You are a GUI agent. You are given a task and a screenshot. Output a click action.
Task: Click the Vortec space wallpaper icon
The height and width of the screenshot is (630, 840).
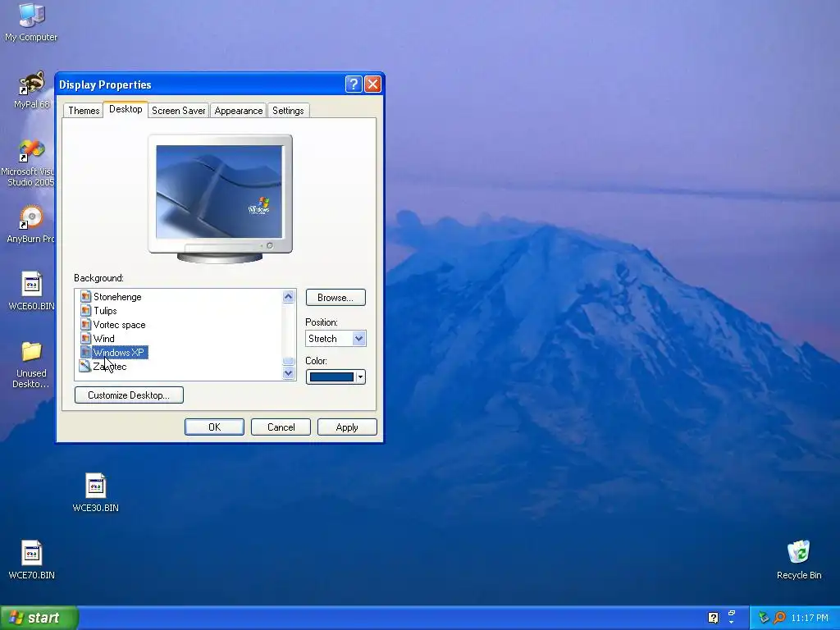85,324
